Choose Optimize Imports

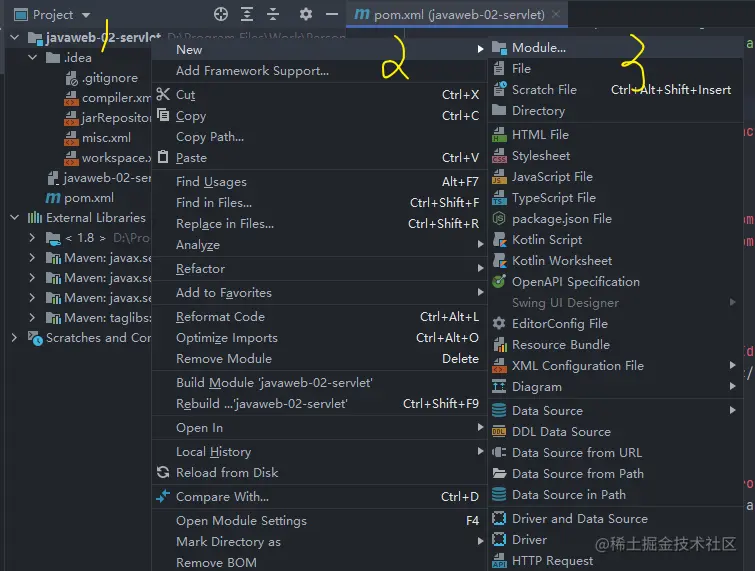tap(319, 338)
